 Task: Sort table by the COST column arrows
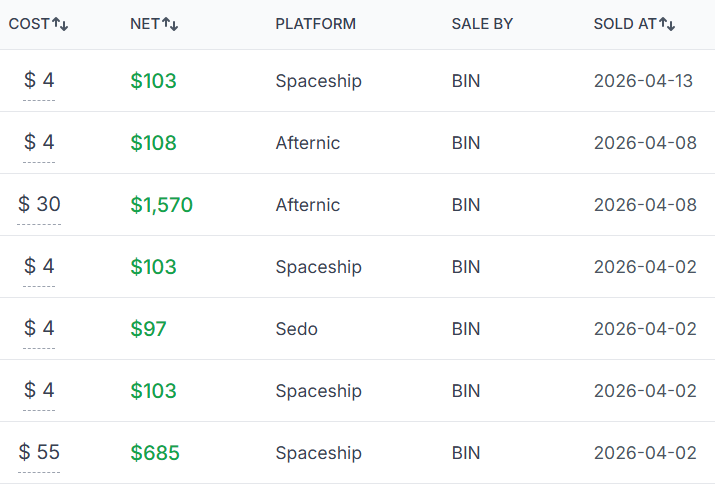tap(60, 24)
